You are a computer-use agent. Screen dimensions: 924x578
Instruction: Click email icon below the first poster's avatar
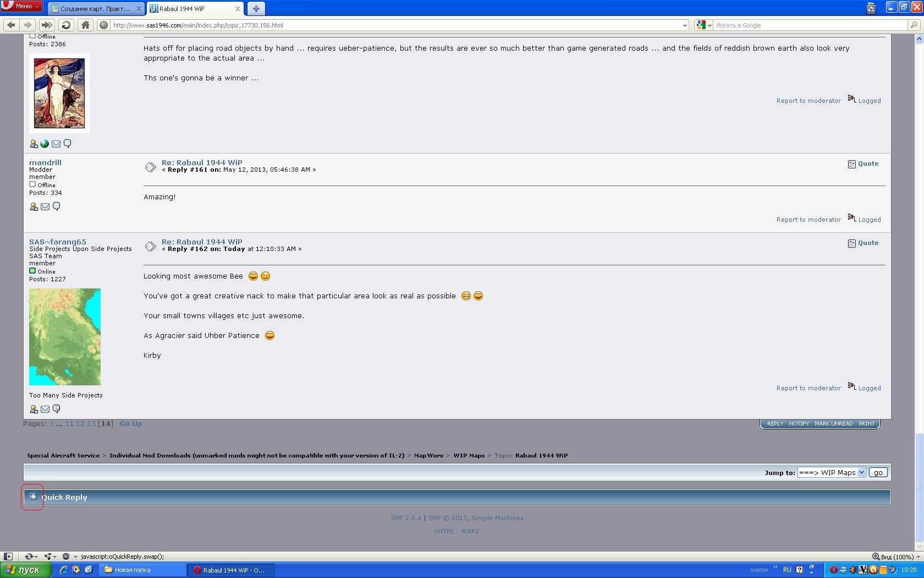[56, 144]
